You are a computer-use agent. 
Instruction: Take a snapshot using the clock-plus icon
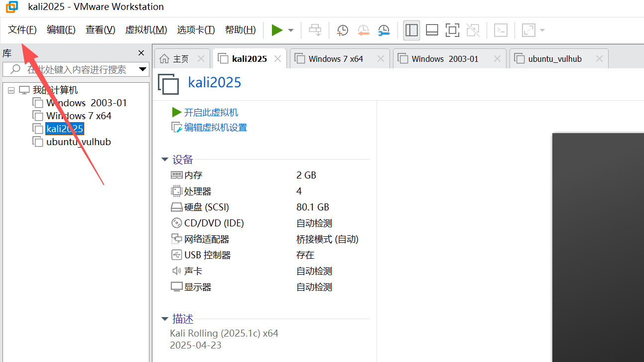[x=343, y=30]
